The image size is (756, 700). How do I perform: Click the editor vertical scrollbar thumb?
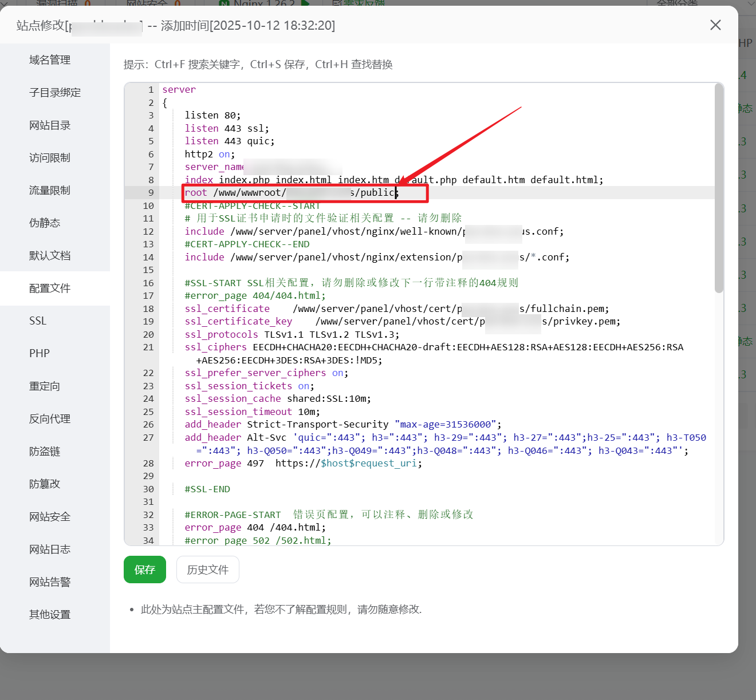point(719,189)
